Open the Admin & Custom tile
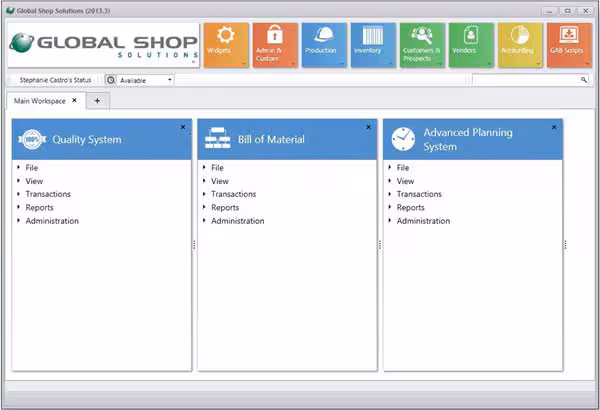Image resolution: width=600 pixels, height=410 pixels. (275, 45)
